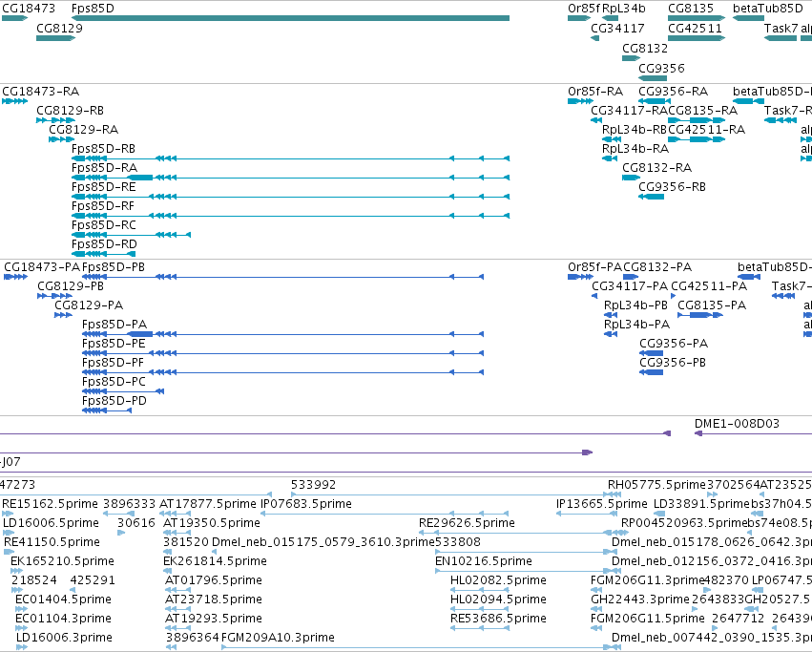Open the Fps85D-PC protein label

click(114, 382)
